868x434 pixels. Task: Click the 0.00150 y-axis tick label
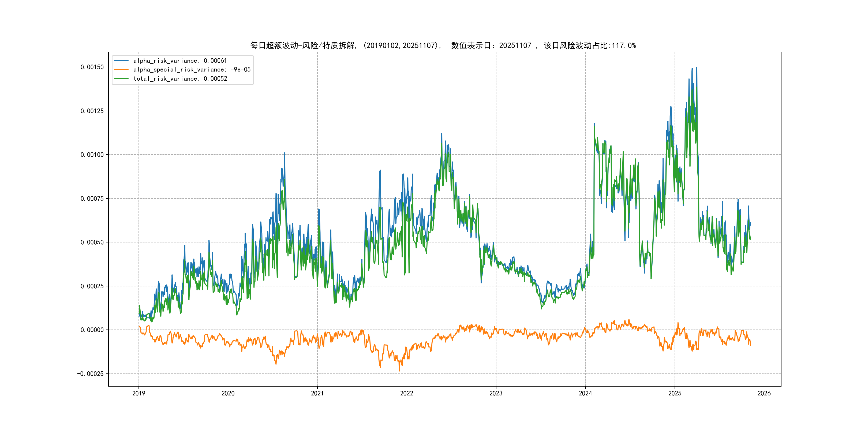coord(92,67)
